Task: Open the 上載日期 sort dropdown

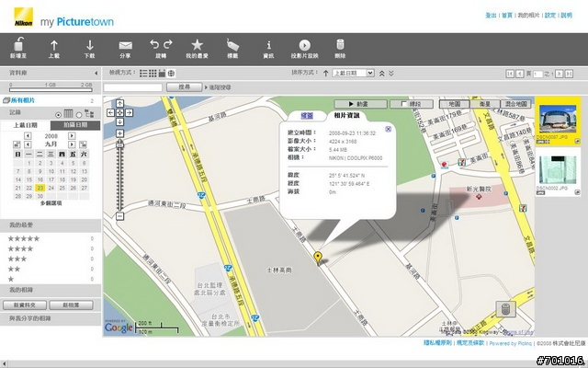Action: [353, 74]
